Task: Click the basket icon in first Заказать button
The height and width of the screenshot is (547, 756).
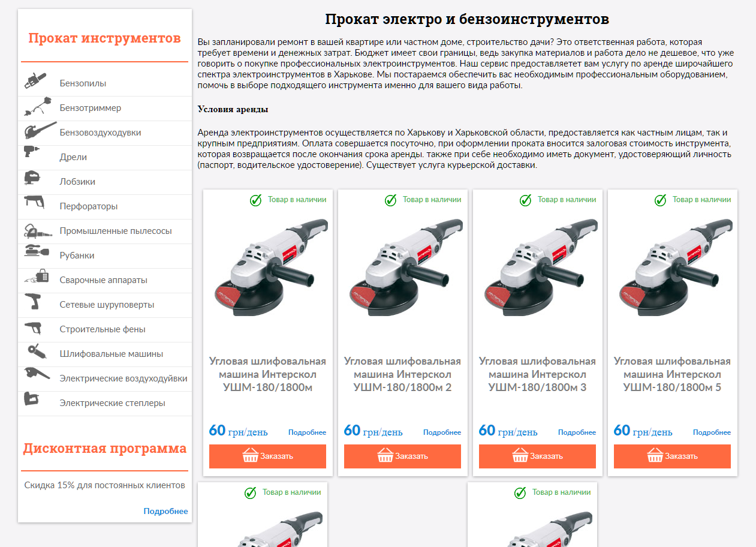Action: pos(250,456)
